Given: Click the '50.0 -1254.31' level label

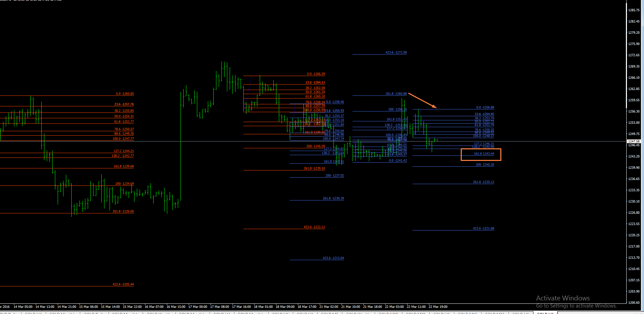Looking at the screenshot, I should tap(124, 116).
